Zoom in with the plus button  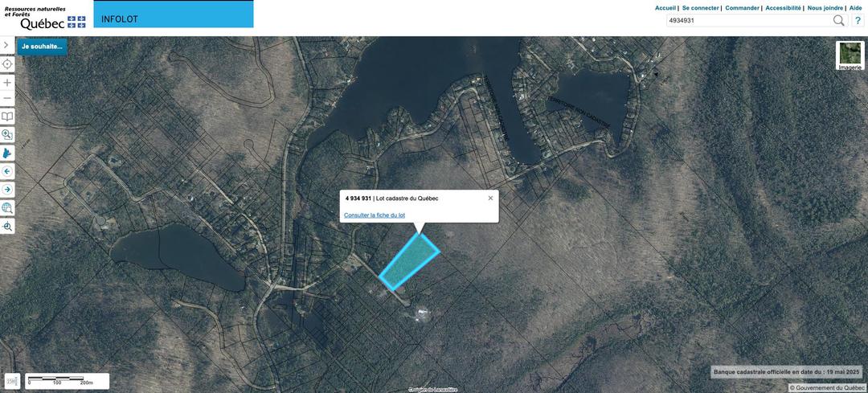[x=7, y=83]
